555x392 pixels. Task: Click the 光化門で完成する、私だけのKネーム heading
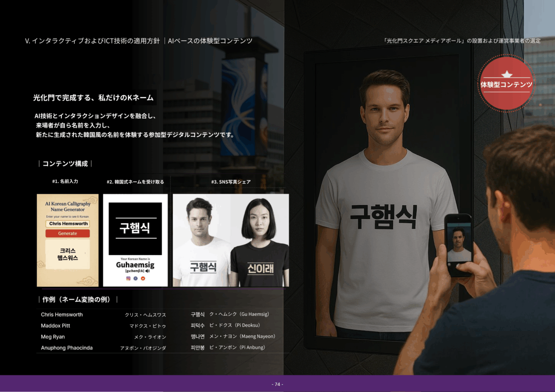[92, 98]
